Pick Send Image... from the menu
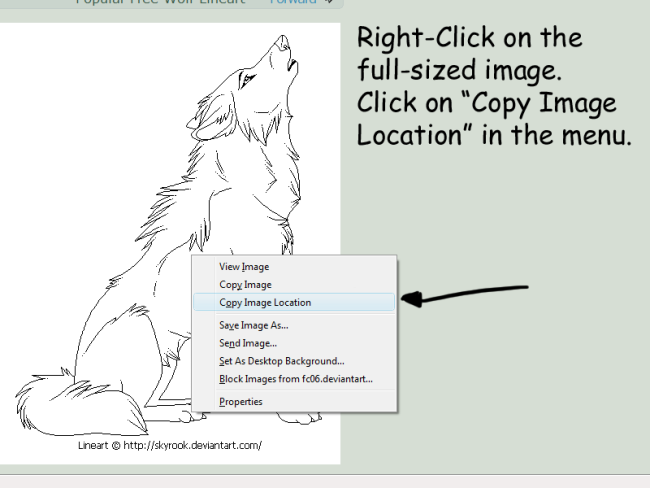The height and width of the screenshot is (488, 650). (248, 343)
